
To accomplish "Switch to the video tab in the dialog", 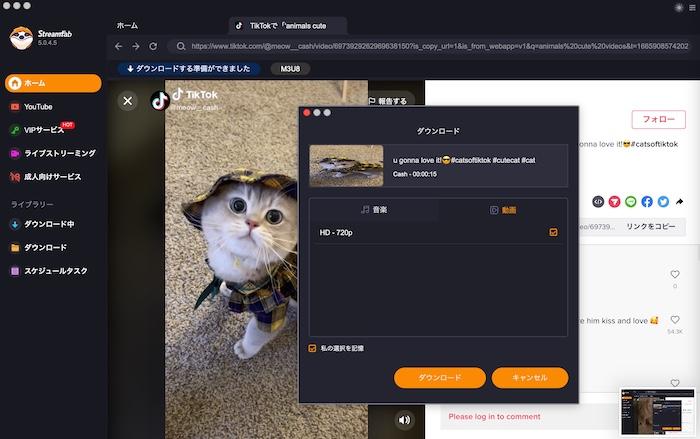I will (503, 210).
